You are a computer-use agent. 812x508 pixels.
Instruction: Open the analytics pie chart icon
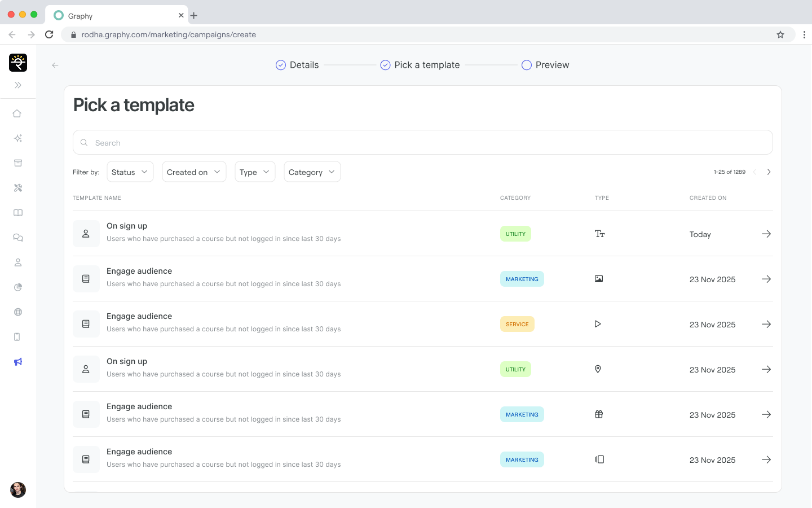pyautogui.click(x=17, y=287)
